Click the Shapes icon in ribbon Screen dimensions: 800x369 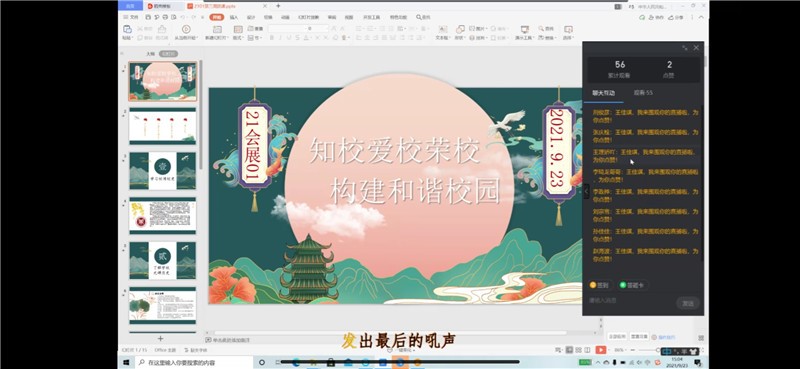coord(460,29)
